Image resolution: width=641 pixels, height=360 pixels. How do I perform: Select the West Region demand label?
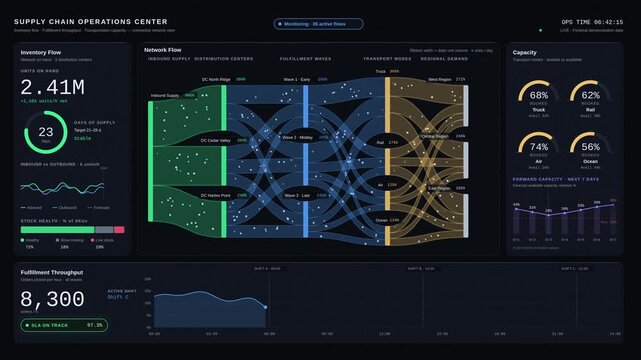click(440, 79)
